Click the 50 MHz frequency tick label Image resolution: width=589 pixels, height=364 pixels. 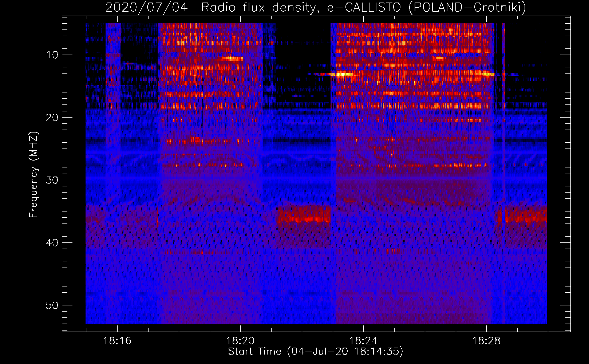coord(52,305)
